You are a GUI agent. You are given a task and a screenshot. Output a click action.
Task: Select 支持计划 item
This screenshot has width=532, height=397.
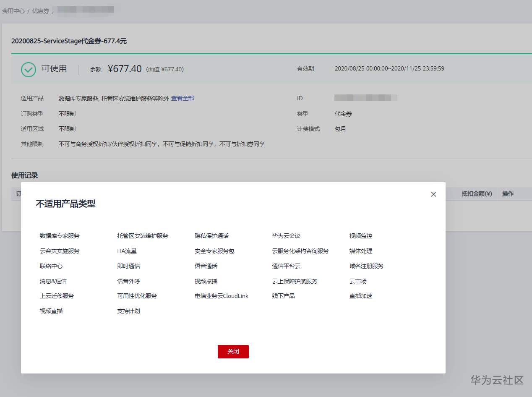pyautogui.click(x=128, y=311)
